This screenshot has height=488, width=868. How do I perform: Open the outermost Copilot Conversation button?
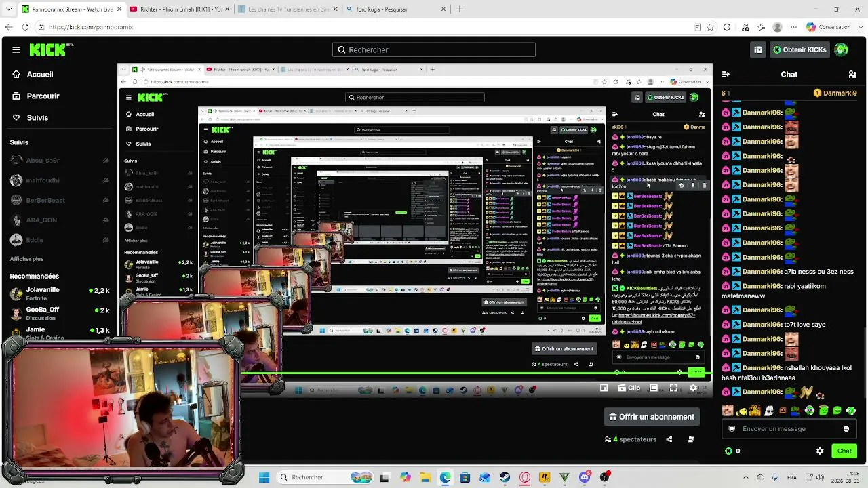[829, 27]
